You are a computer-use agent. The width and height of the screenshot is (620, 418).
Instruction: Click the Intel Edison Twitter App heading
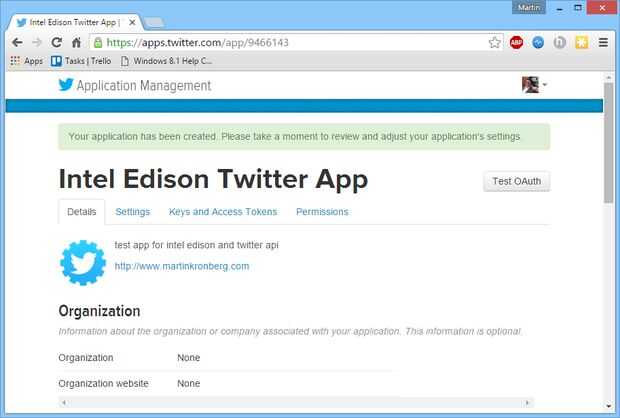click(x=213, y=179)
